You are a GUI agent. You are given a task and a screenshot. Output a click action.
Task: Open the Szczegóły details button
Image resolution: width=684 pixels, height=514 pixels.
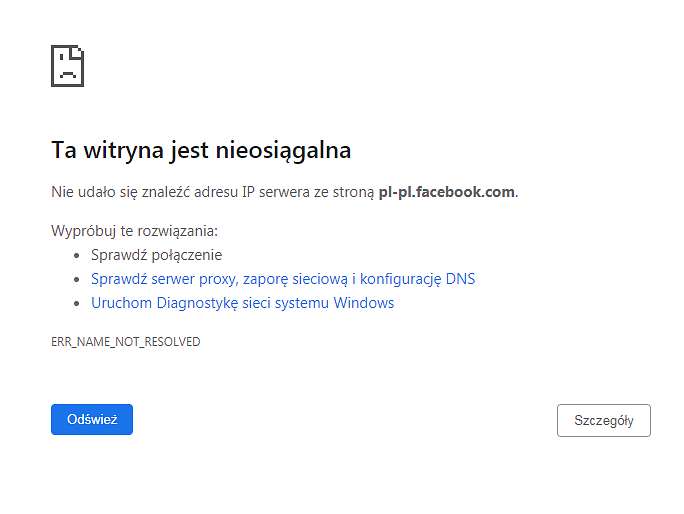(604, 420)
